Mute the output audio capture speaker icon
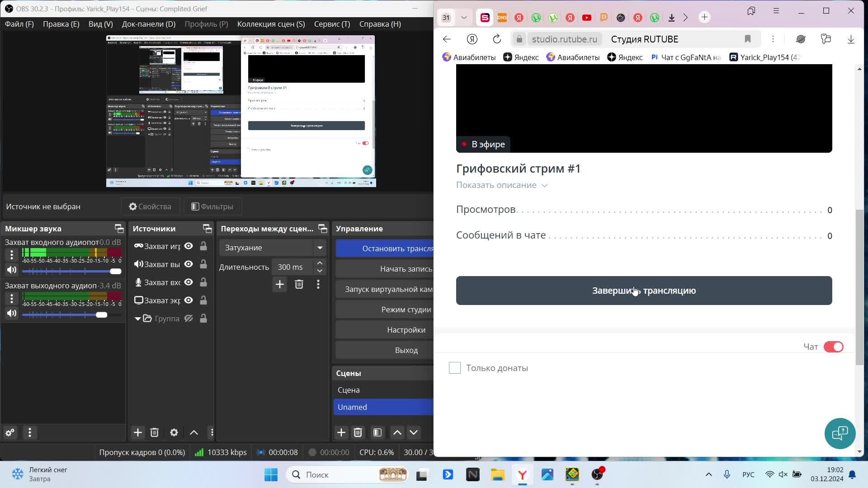Image resolution: width=868 pixels, height=488 pixels. coord(12,314)
